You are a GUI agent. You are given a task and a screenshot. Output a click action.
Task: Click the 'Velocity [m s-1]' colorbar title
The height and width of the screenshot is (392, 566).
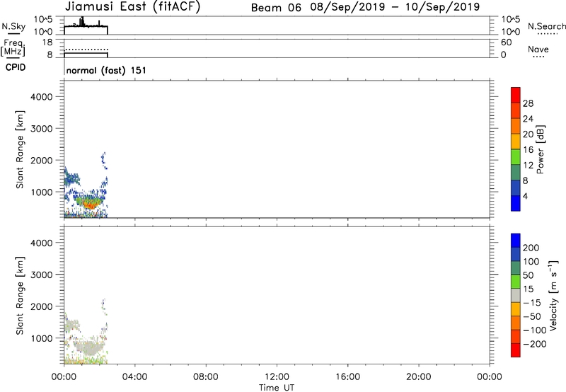click(x=553, y=296)
